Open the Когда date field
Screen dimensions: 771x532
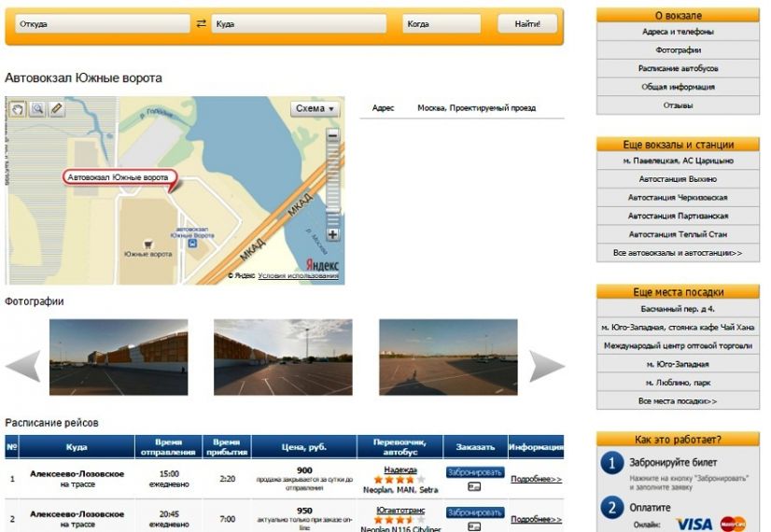(442, 24)
